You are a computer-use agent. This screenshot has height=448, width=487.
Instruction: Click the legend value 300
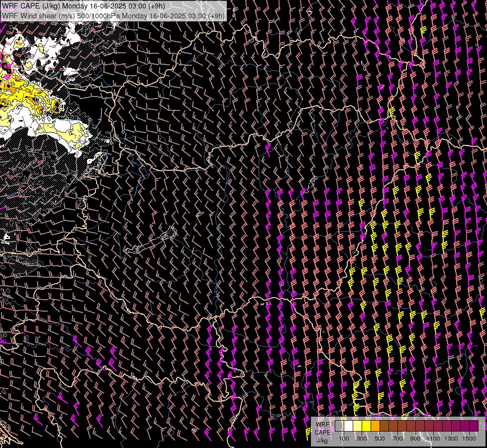tap(362, 439)
